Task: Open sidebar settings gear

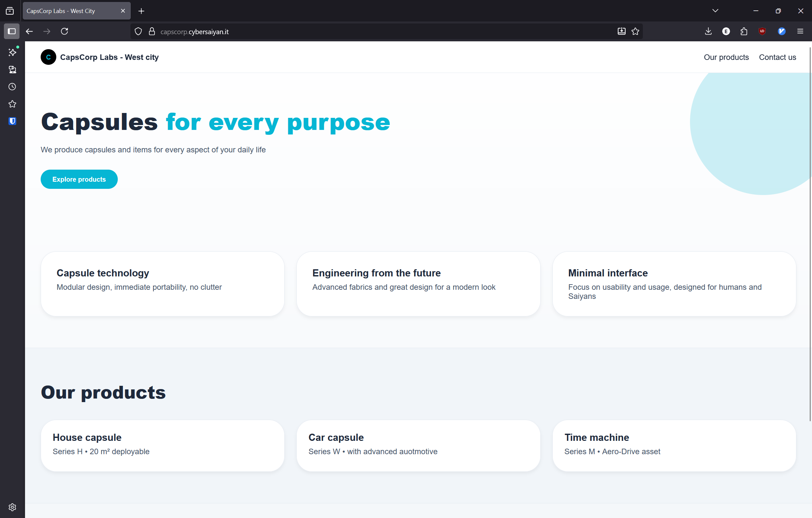Action: click(12, 507)
